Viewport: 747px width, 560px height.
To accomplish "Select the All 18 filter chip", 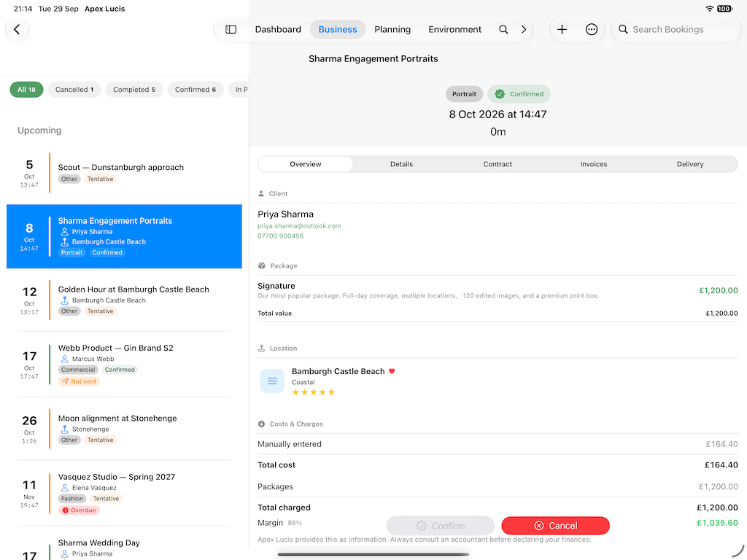I will click(27, 90).
